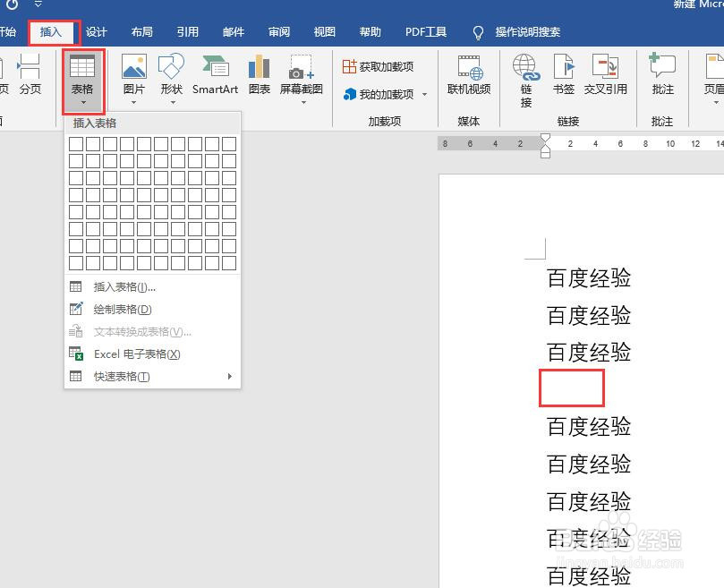Image resolution: width=724 pixels, height=588 pixels.
Task: Open the Insert (插入) ribbon tab
Action: [x=51, y=32]
